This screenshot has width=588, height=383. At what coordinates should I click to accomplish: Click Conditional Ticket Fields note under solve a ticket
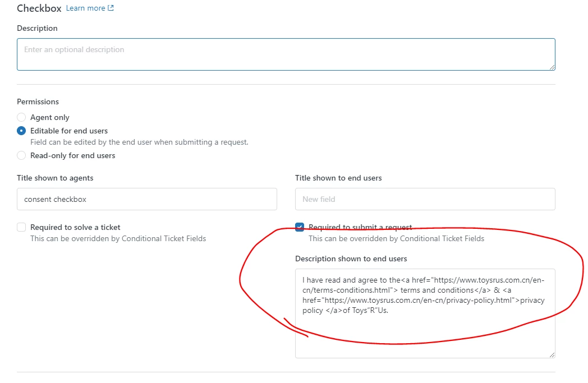118,238
